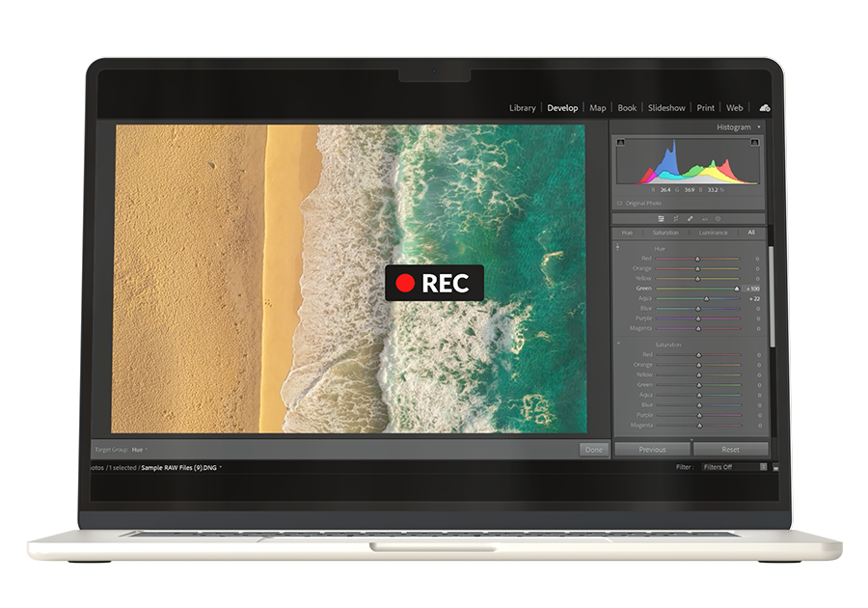The width and height of the screenshot is (868, 608).
Task: Click the Aqua hue slider handle
Action: pyautogui.click(x=706, y=298)
